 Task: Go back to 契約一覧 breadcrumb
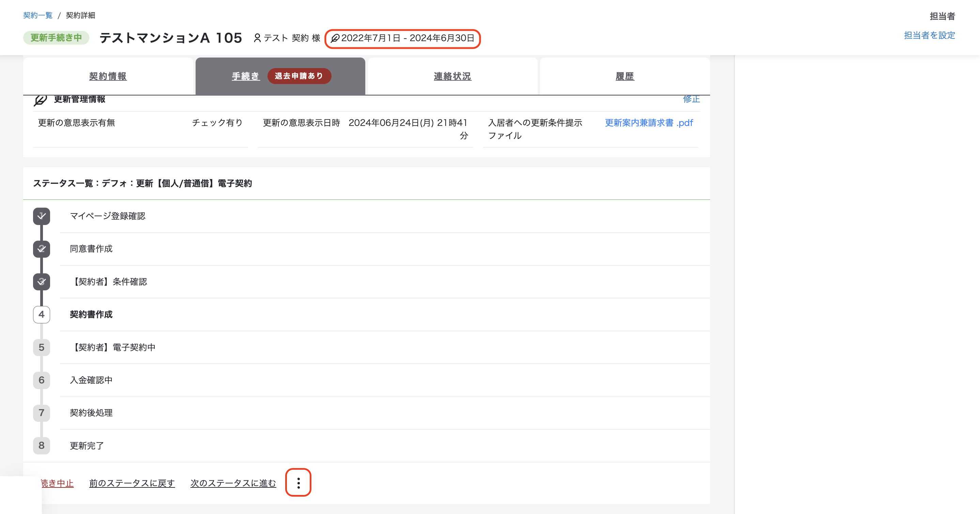(x=38, y=15)
